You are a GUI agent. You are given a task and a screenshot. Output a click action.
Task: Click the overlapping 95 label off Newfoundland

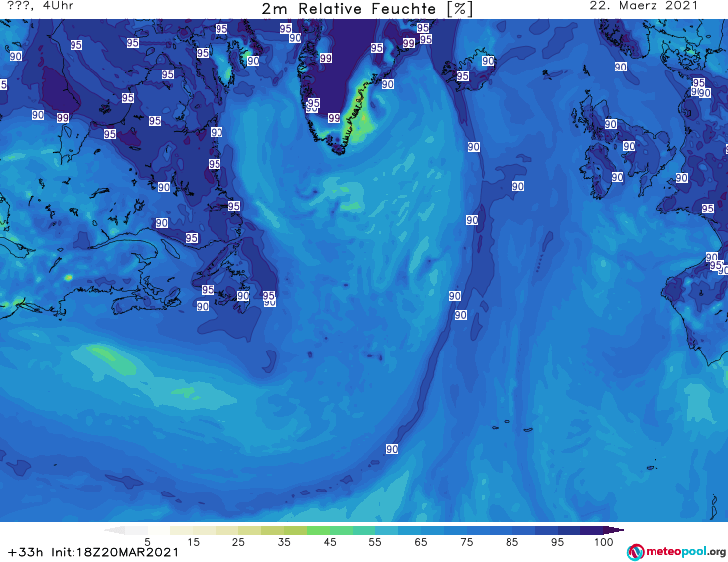[x=269, y=296]
